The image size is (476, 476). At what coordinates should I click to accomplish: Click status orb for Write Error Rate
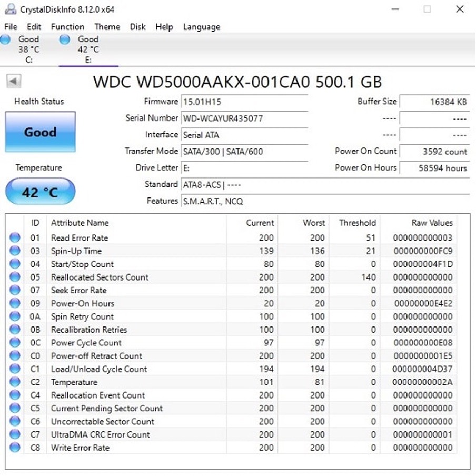[x=15, y=447]
